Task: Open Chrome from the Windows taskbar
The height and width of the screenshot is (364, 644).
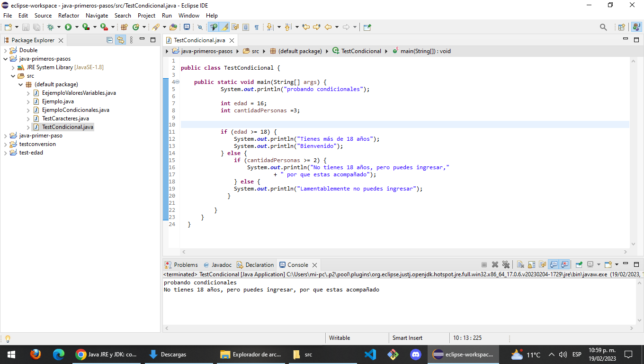Action: [106, 354]
